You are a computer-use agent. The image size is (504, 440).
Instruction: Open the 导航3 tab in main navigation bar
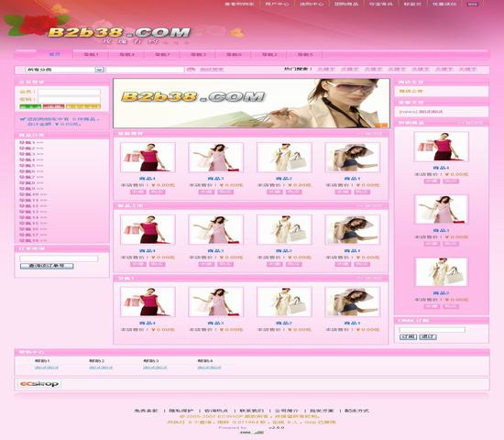[198, 55]
